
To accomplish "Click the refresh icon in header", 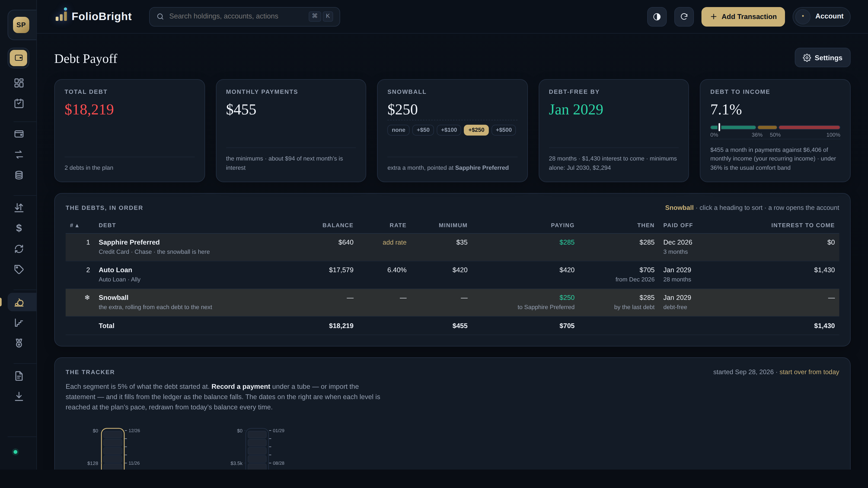I will [x=684, y=17].
